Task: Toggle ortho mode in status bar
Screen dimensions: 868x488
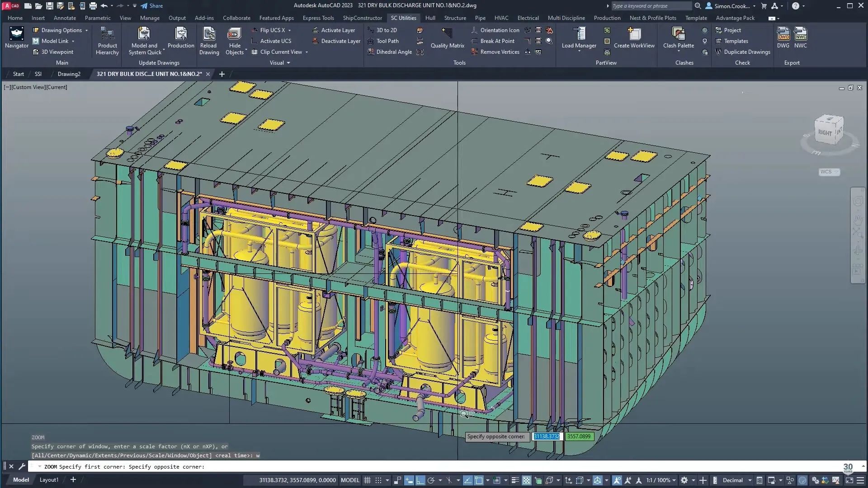Action: point(420,480)
